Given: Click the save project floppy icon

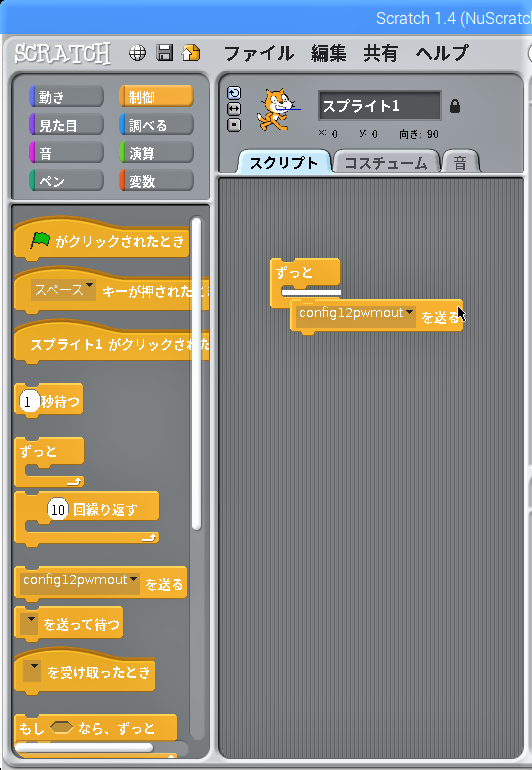Looking at the screenshot, I should tap(165, 53).
